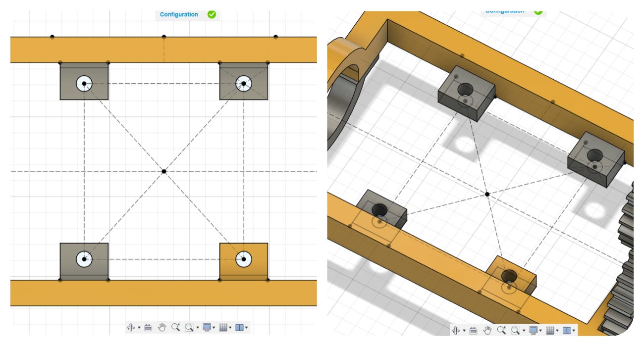Image resolution: width=644 pixels, height=345 pixels.
Task: Open Display Settings monitor icon in the top-view panel
Action: click(207, 327)
